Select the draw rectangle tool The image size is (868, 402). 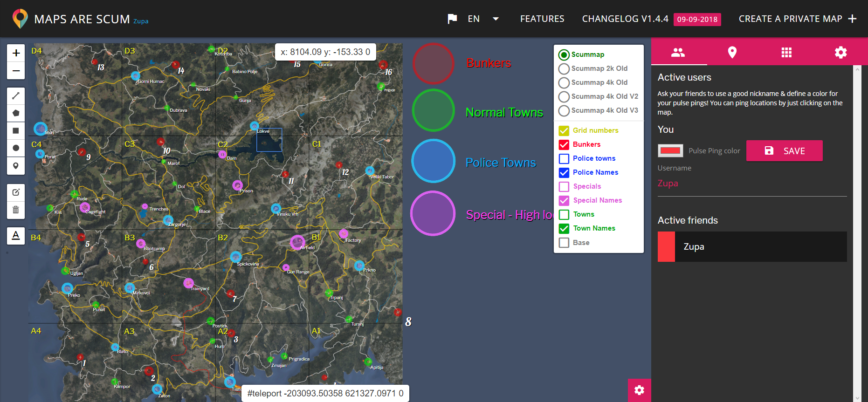16,131
